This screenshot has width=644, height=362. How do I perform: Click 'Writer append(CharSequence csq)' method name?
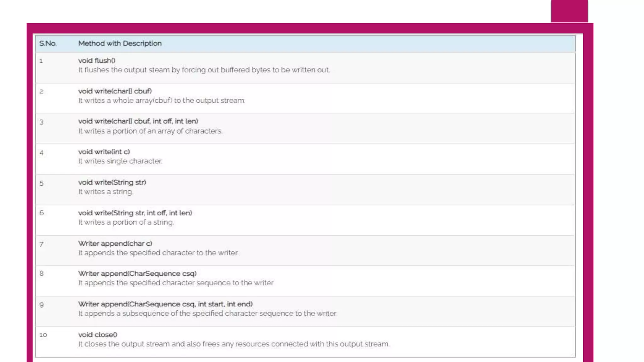(137, 273)
